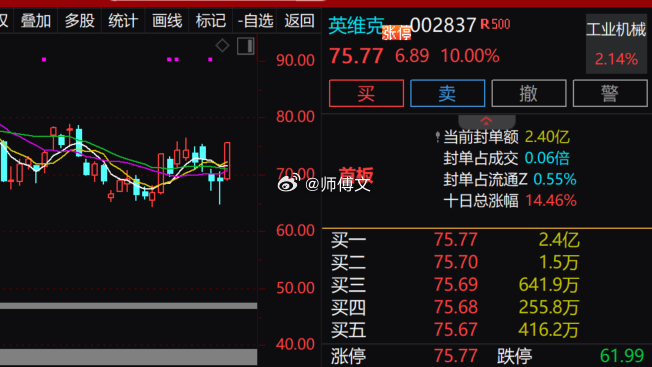This screenshot has width=652, height=367.
Task: Click the 警 alert button
Action: pyautogui.click(x=610, y=93)
